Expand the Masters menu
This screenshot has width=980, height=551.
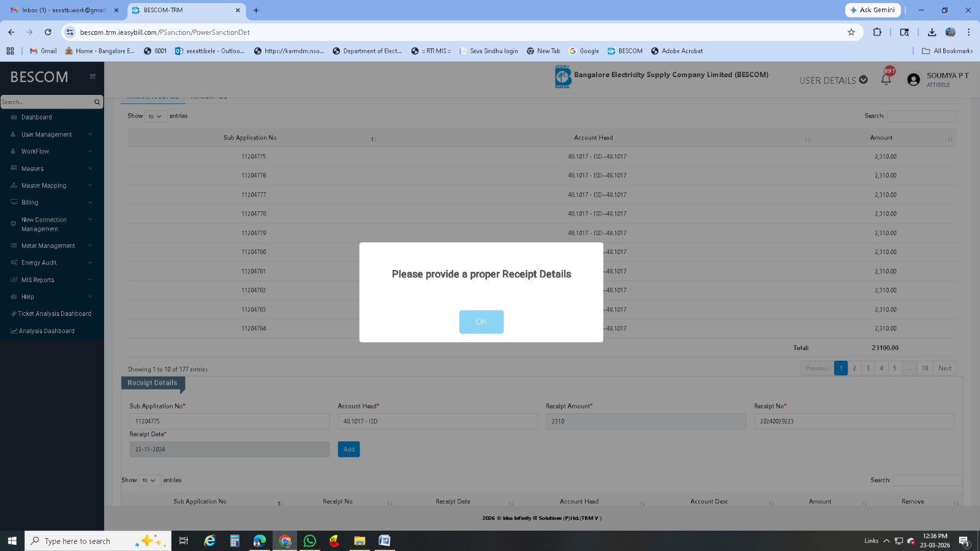(x=51, y=168)
